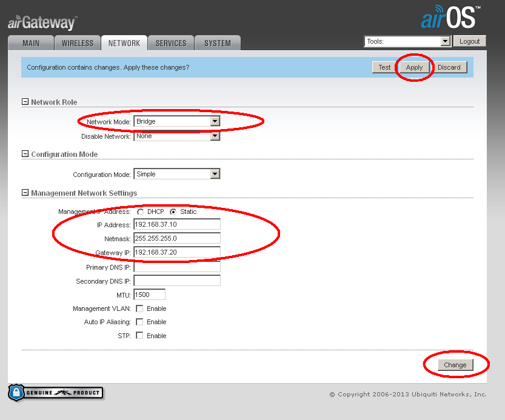Click the Change button
Image resolution: width=505 pixels, height=420 pixels.
click(x=455, y=365)
